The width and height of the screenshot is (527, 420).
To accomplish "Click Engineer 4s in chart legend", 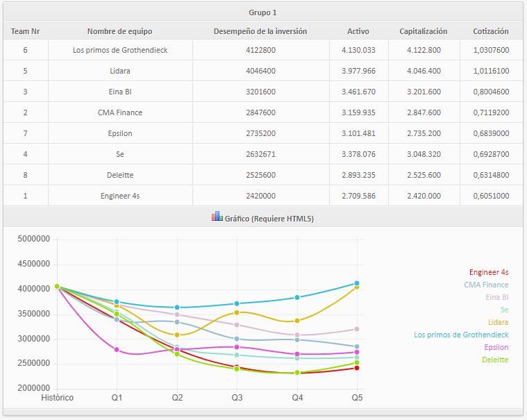I will click(489, 272).
